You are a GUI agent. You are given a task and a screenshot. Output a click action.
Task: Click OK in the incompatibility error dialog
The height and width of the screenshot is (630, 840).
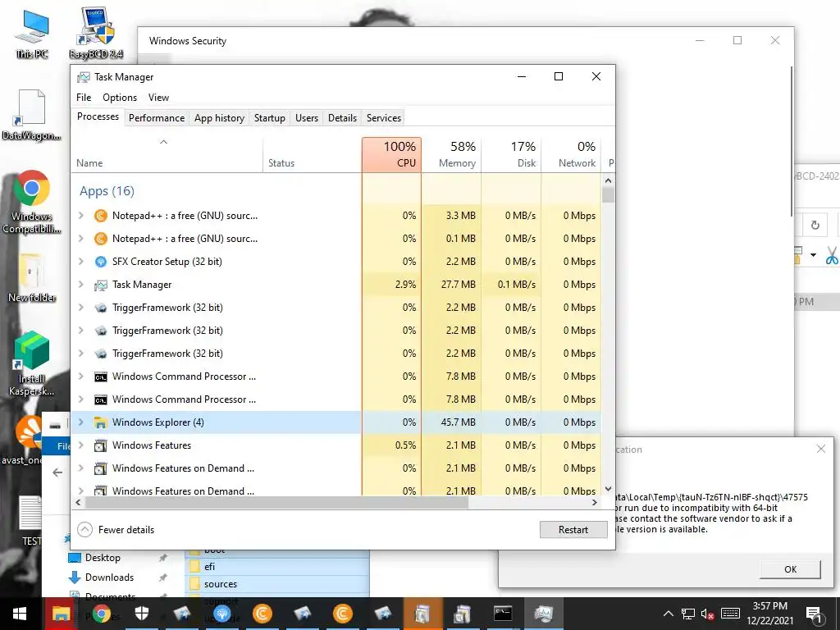[x=790, y=569]
